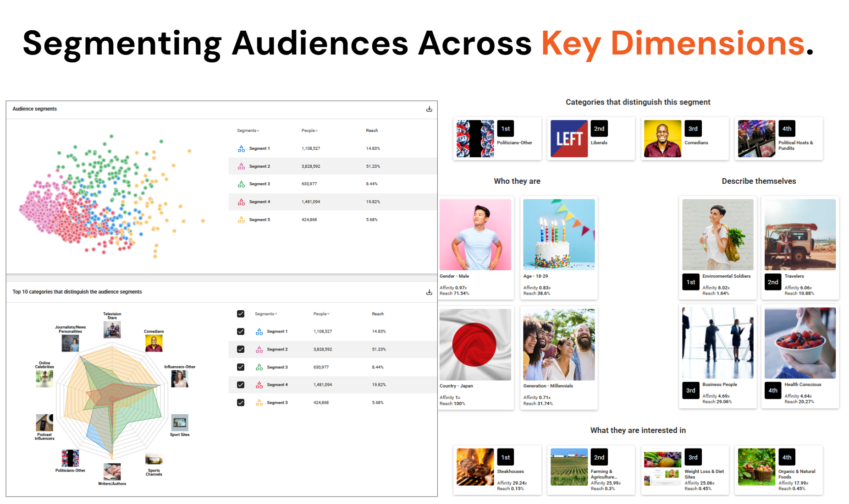The width and height of the screenshot is (849, 504).
Task: Click the Sports Channels image on radar chart
Action: (x=154, y=459)
